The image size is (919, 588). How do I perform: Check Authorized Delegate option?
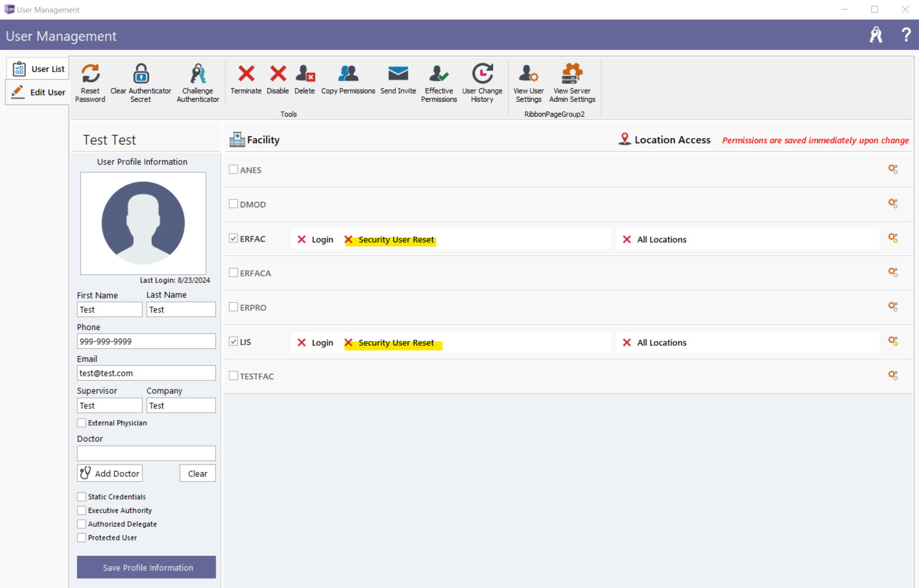click(81, 524)
